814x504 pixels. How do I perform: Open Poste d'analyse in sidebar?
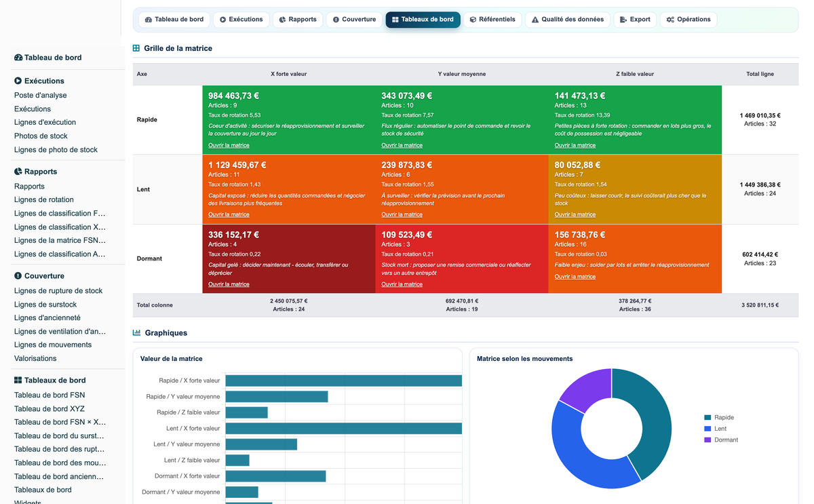[41, 96]
